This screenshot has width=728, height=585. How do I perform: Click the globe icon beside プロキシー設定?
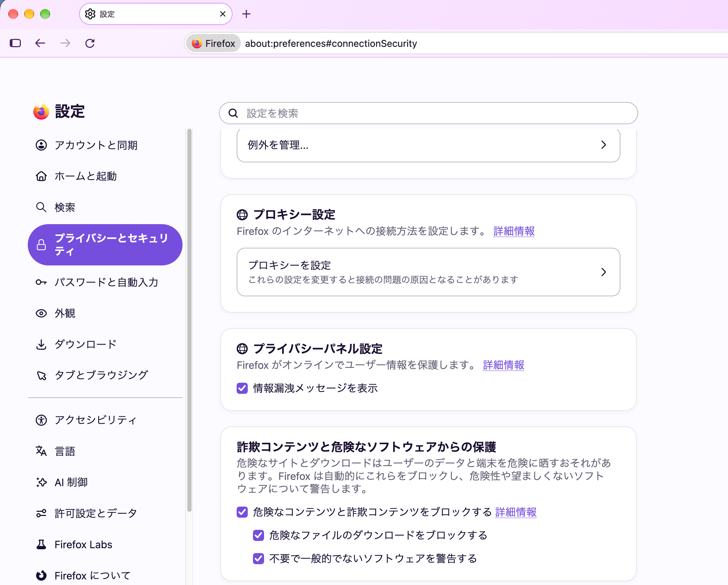point(242,215)
